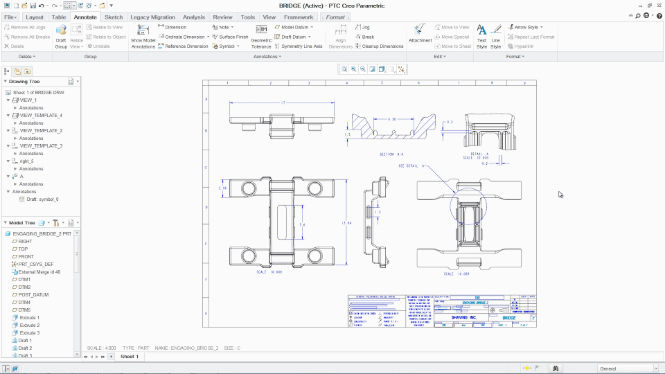Image resolution: width=665 pixels, height=374 pixels.
Task: Select the Dimension tool
Action: [172, 27]
